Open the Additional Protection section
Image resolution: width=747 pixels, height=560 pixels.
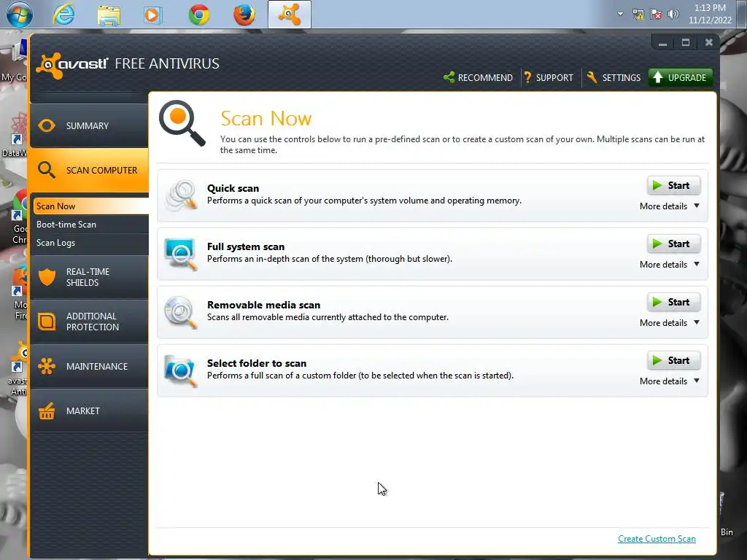pos(89,322)
